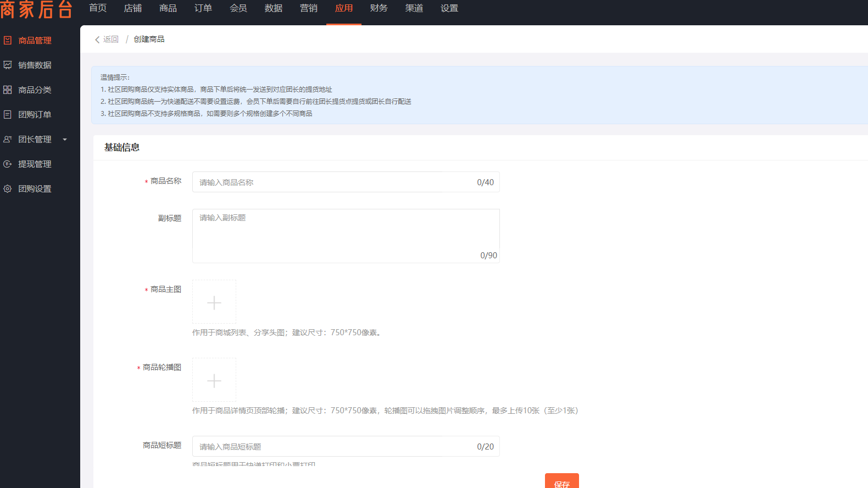Click the 商品管理 sidebar icon
Viewport: 868px width, 488px height.
[x=8, y=40]
